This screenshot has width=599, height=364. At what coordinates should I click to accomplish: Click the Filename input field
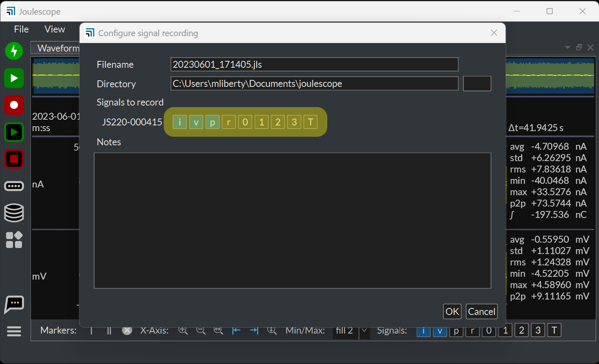coord(314,65)
